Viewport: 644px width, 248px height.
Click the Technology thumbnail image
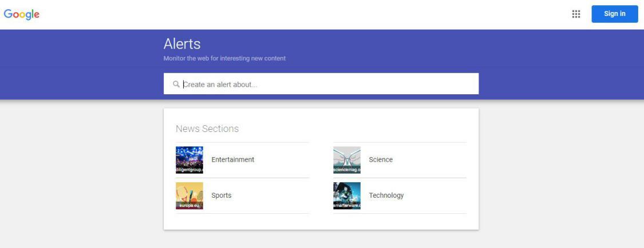pyautogui.click(x=347, y=195)
